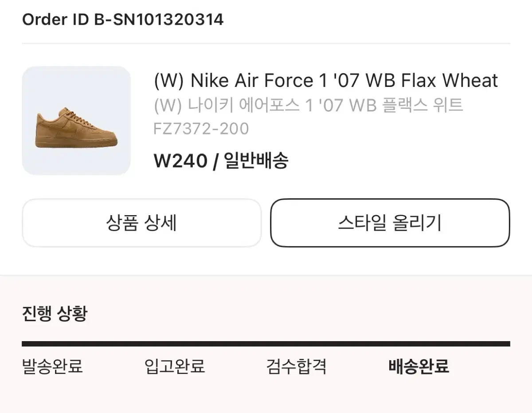Select the 입고완료 progress step

tap(175, 367)
